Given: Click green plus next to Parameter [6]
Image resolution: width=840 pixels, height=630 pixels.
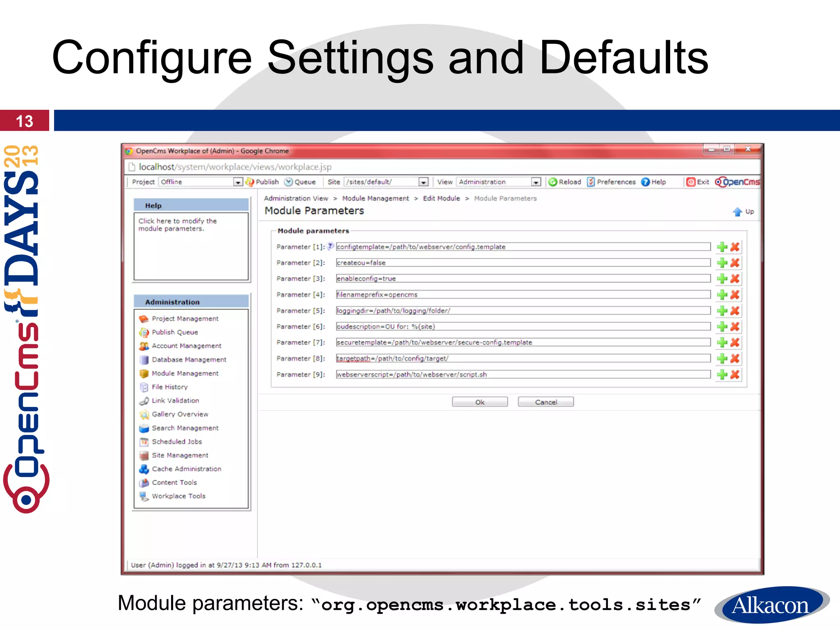Looking at the screenshot, I should pyautogui.click(x=722, y=326).
